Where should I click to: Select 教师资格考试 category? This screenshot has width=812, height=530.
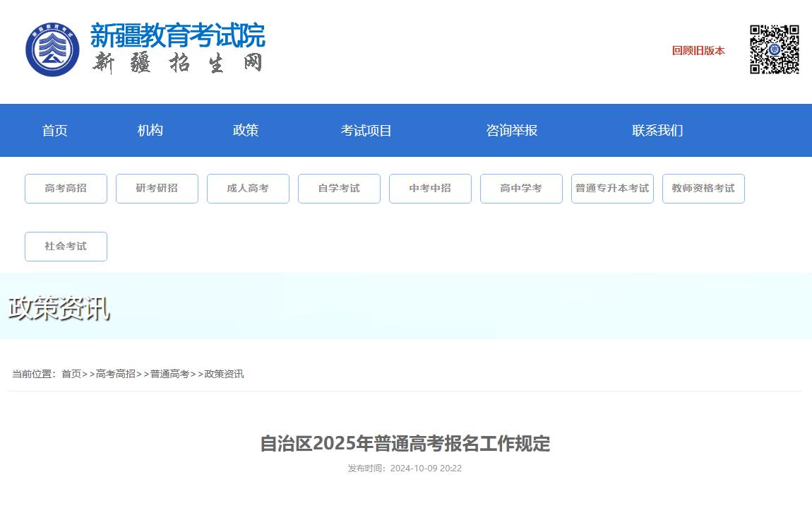[703, 188]
